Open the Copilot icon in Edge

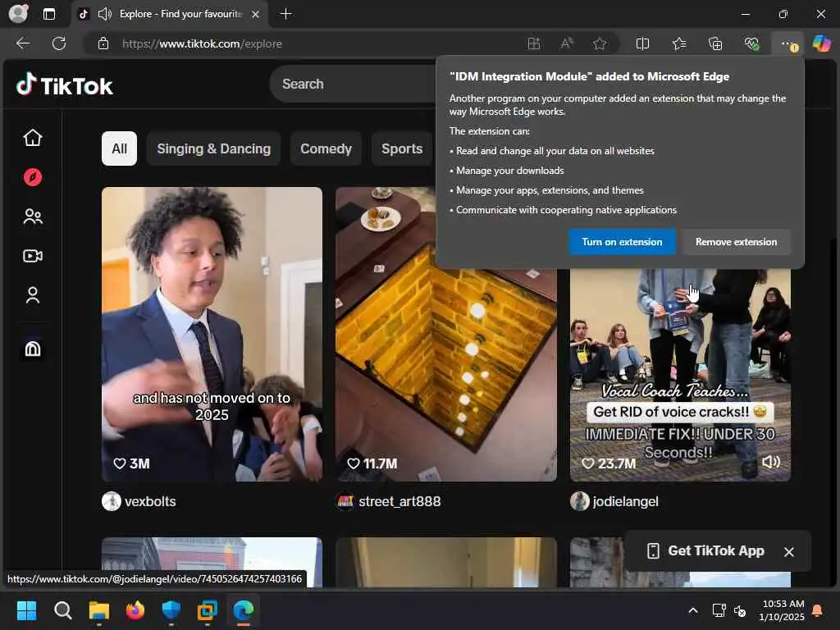[821, 43]
